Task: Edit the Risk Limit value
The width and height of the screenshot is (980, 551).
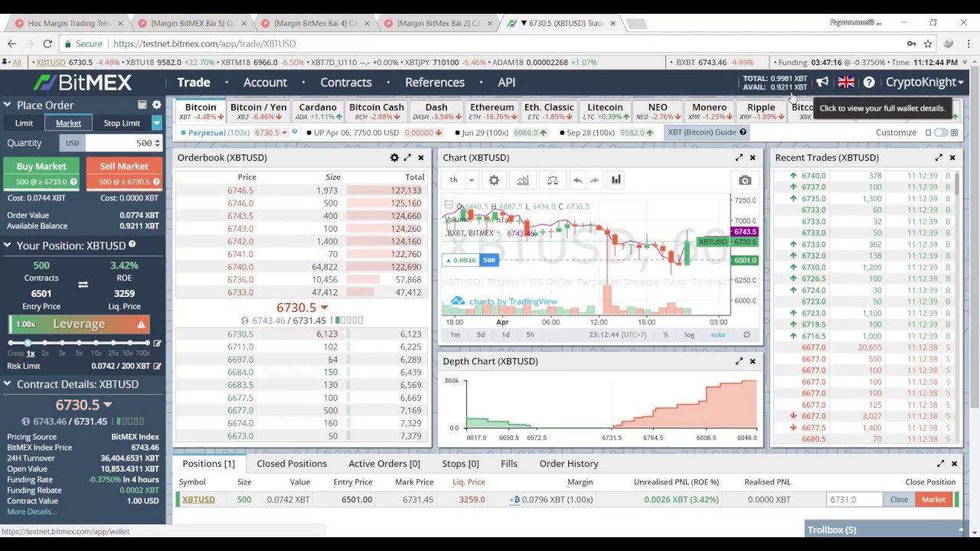Action: pos(157,366)
